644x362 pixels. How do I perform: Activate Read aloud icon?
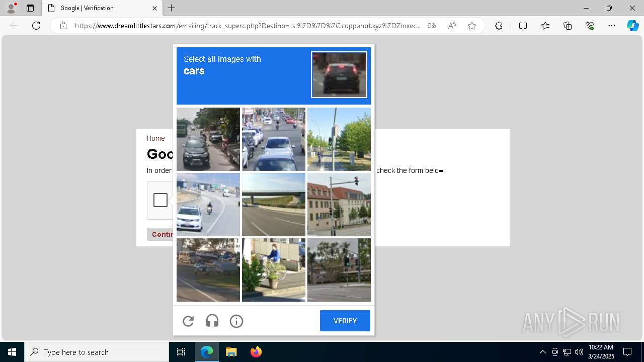pyautogui.click(x=452, y=26)
